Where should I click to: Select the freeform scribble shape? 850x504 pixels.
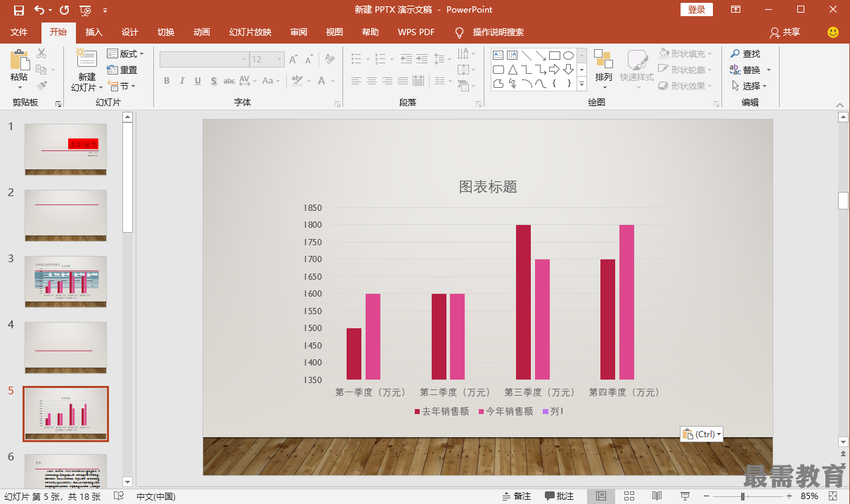[512, 84]
